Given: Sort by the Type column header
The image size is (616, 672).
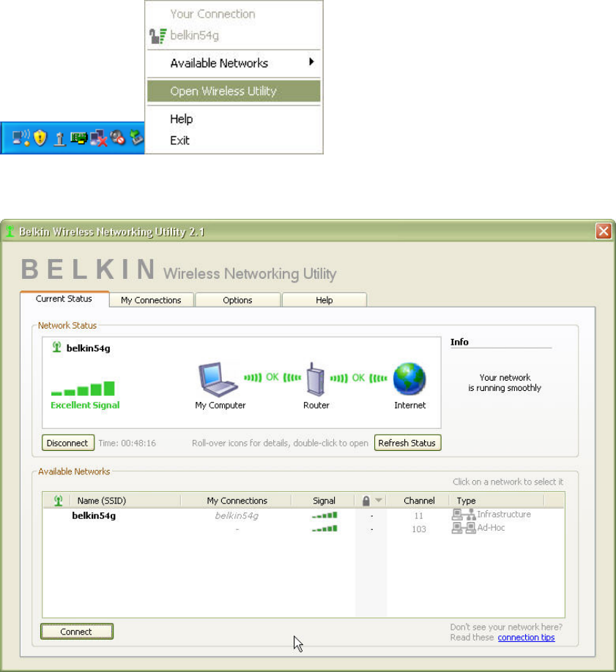Looking at the screenshot, I should (x=467, y=501).
